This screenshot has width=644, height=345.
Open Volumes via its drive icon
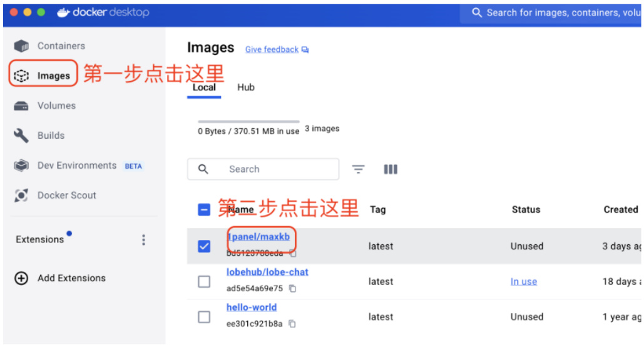(21, 106)
